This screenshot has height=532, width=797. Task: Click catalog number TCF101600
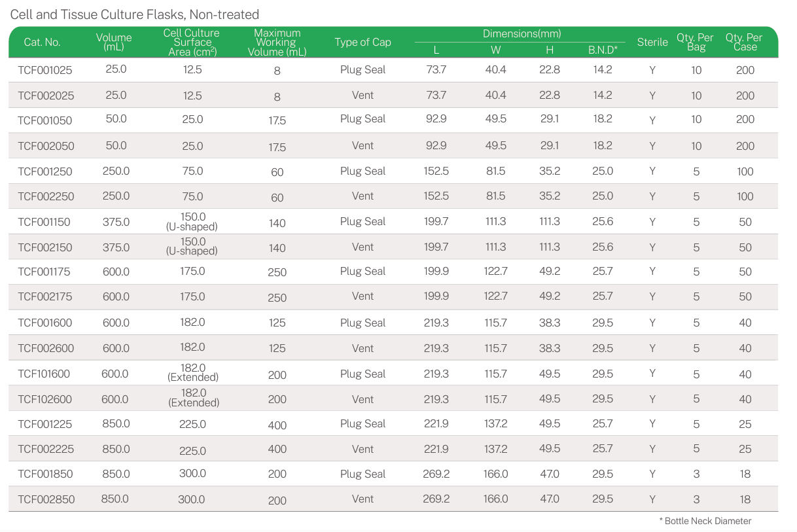point(44,374)
